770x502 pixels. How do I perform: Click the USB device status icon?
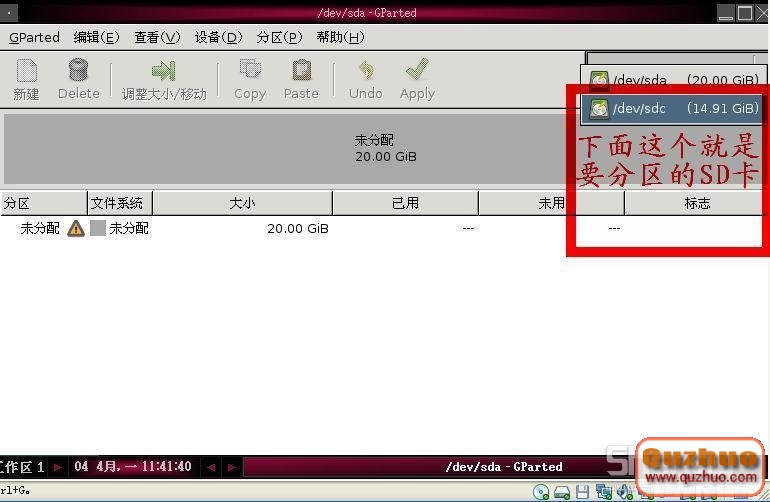click(625, 492)
